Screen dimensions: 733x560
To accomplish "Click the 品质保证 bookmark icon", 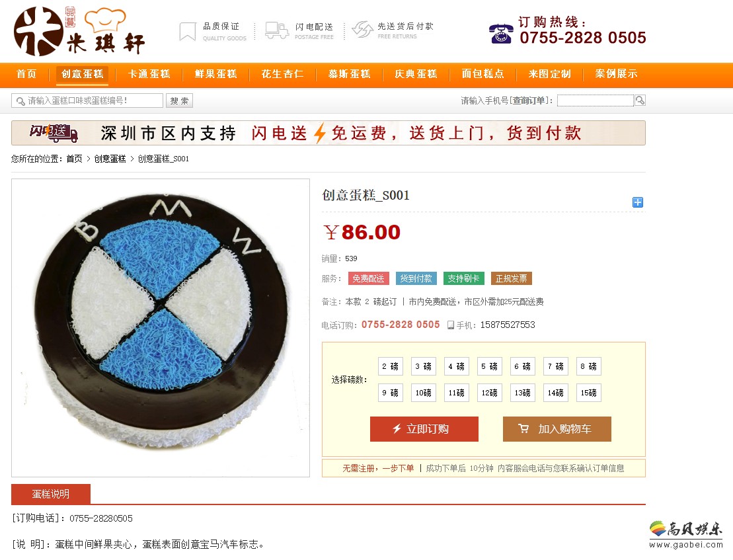I will pos(188,32).
